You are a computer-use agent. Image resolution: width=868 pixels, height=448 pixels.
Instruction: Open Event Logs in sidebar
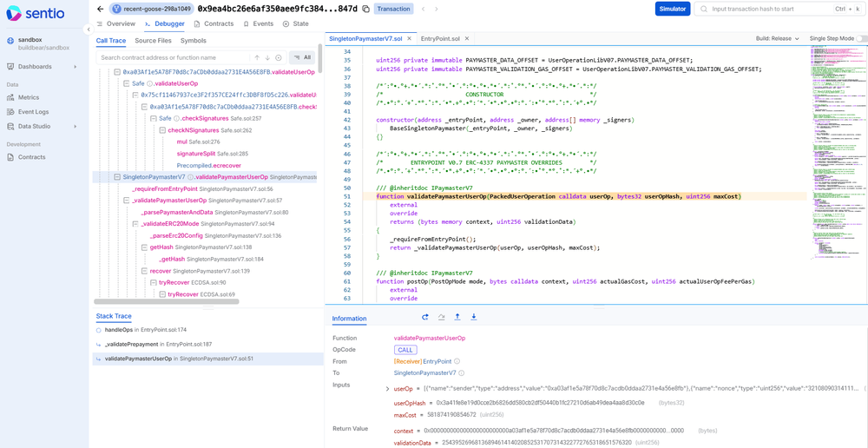coord(34,112)
